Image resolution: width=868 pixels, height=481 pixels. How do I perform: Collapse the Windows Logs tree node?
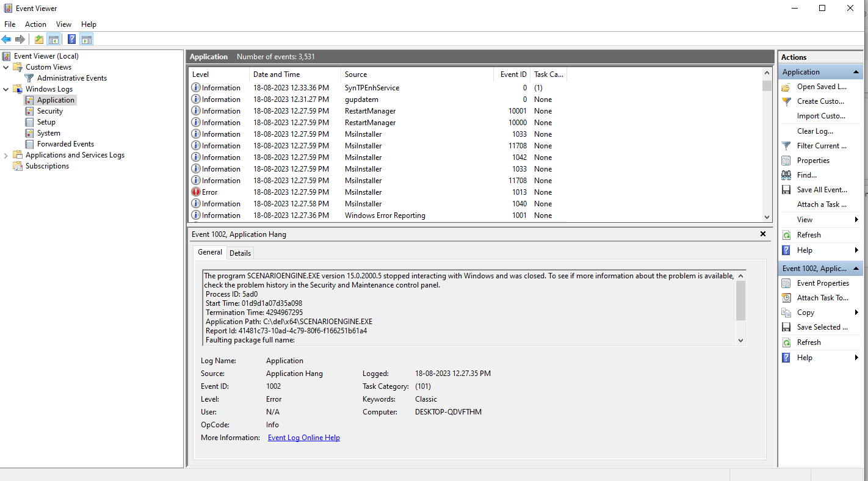pyautogui.click(x=6, y=89)
